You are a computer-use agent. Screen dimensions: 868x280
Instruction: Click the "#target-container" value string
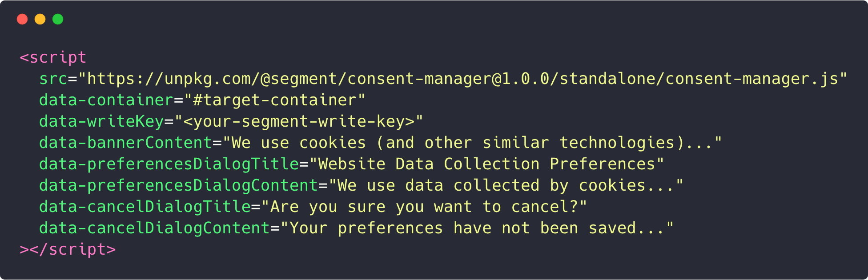274,100
